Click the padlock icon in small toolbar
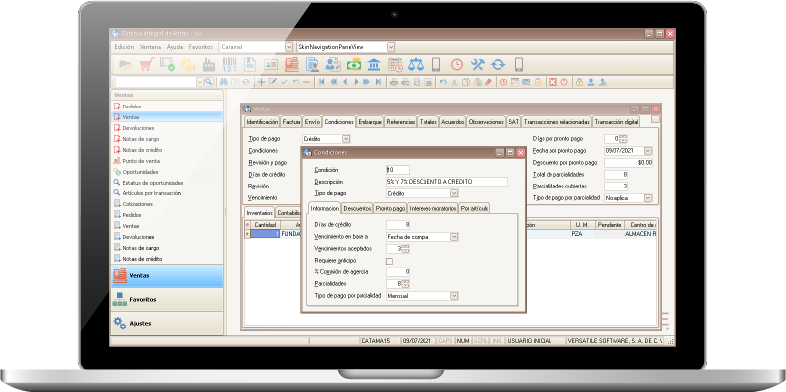Screen dimensions: 786x392 tap(579, 82)
